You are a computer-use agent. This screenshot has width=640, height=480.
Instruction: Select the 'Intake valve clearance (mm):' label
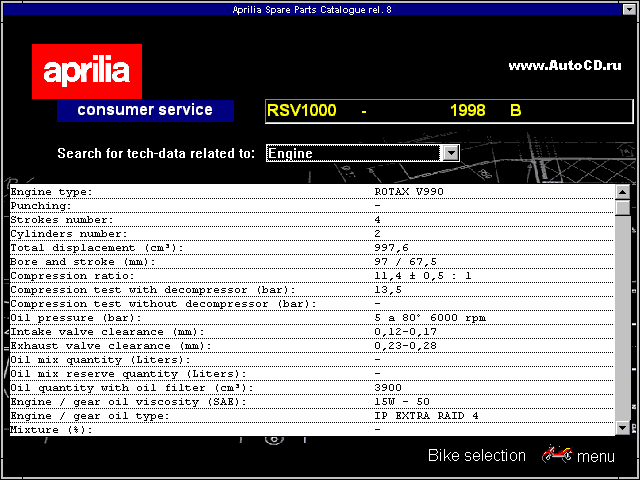click(107, 332)
